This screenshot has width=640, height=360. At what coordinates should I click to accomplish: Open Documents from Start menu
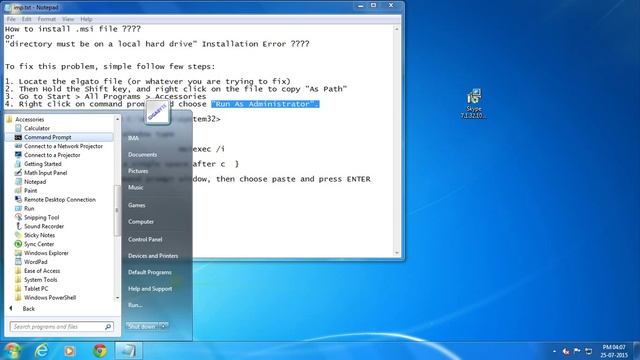(142, 155)
